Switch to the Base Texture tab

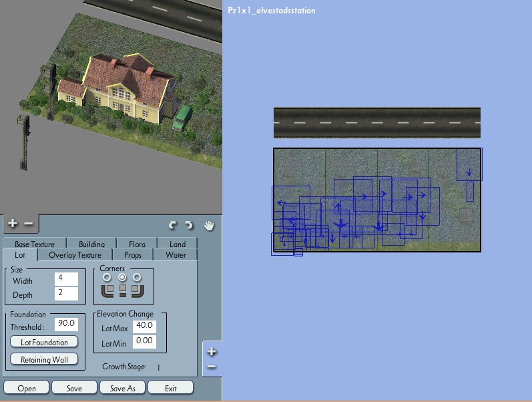tap(35, 244)
